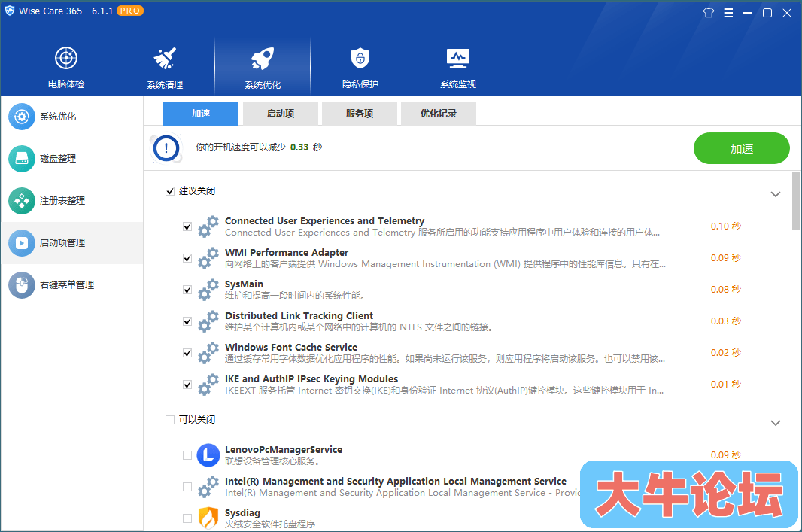Screen dimensions: 802x532
Task: Select 系统优化 in the left sidebar
Action: point(71,117)
